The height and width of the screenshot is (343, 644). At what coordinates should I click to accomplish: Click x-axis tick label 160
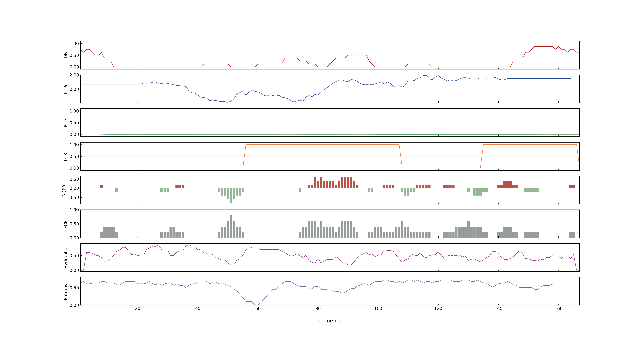[x=558, y=309]
